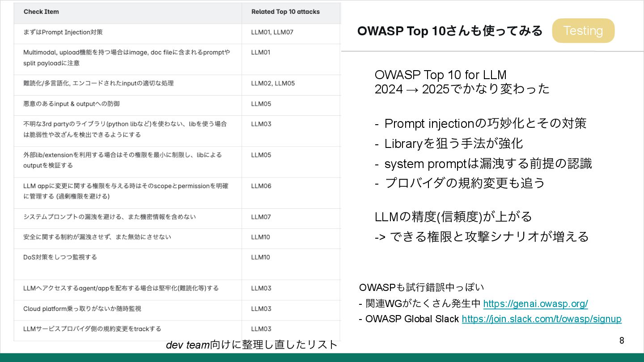Click the 'プロバイダの規約変更も追う' bullet
The image size is (644, 362).
coord(465,183)
